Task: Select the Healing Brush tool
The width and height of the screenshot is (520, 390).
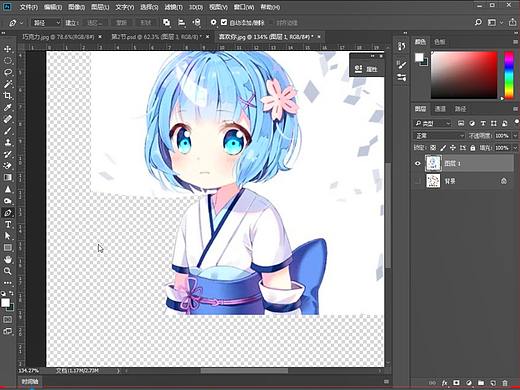Action: pos(7,119)
